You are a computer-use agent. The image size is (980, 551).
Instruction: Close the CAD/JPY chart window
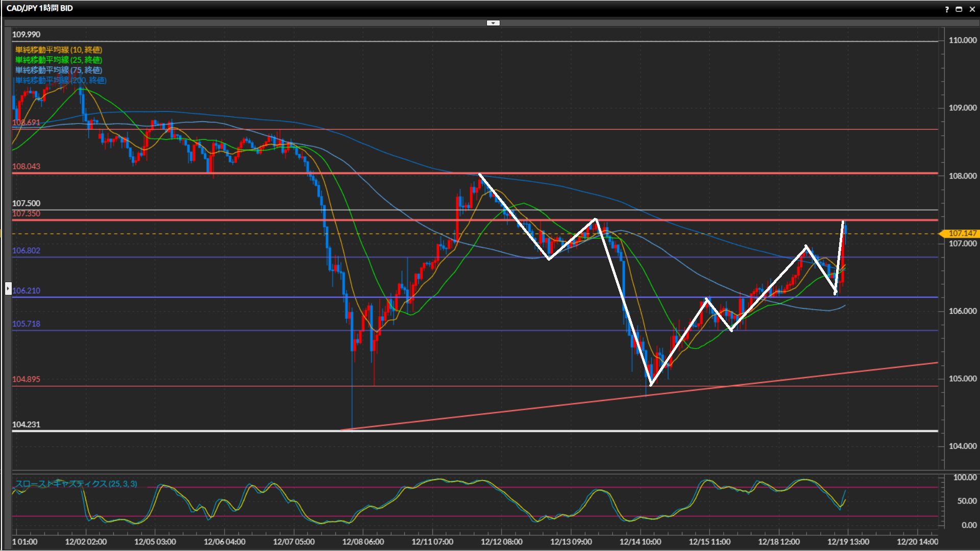[972, 9]
